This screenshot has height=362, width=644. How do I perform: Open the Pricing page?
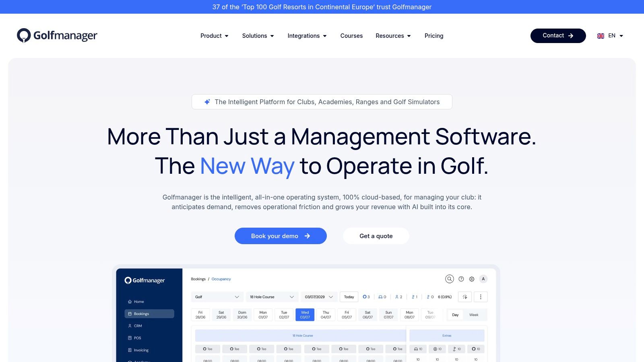(434, 36)
